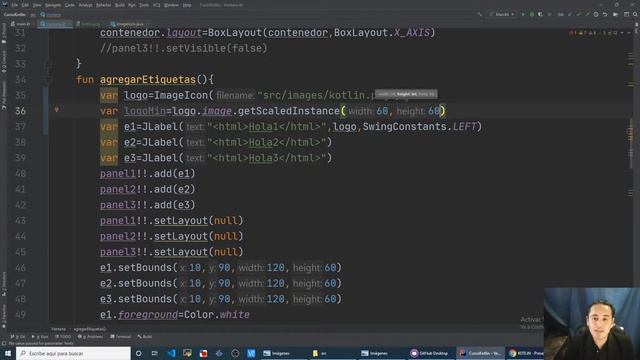
Task: Click the Debug bug icon
Action: click(532, 14)
